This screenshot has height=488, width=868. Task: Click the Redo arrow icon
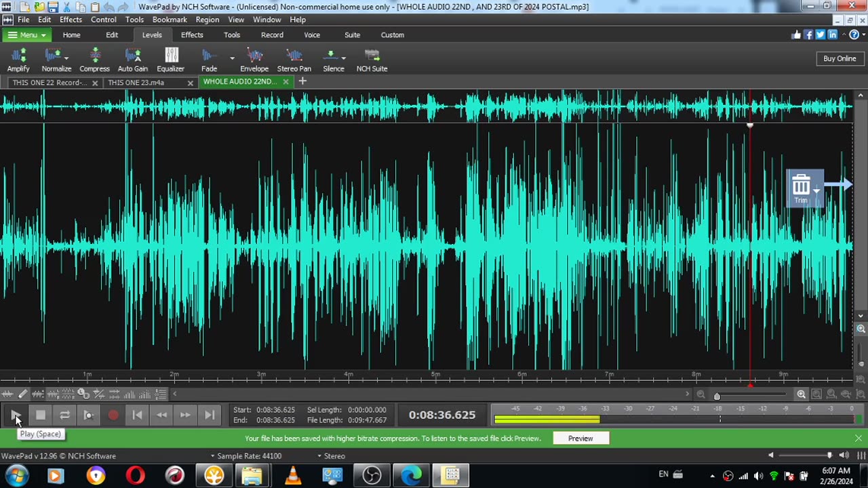(x=123, y=7)
